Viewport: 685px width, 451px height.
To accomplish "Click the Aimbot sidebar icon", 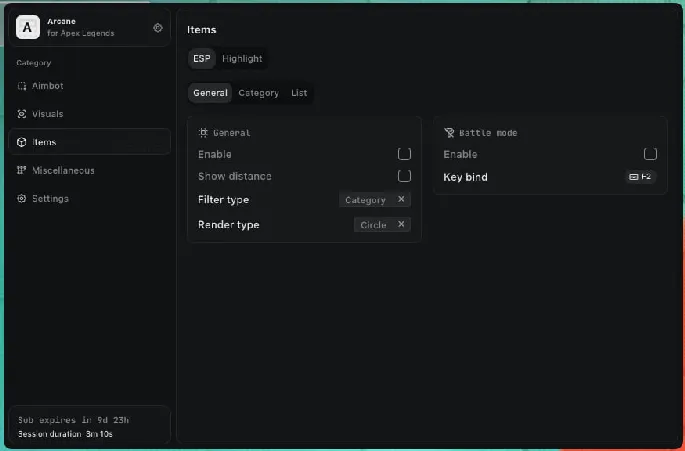I will click(x=22, y=86).
